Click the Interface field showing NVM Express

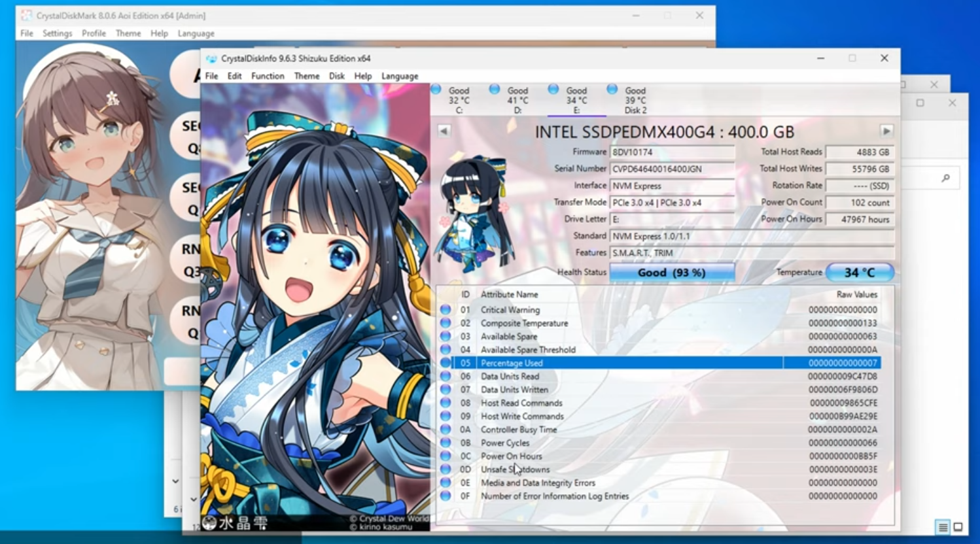tap(672, 186)
